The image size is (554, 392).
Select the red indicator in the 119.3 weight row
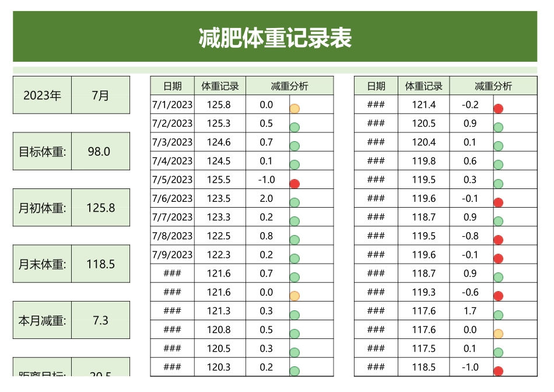click(499, 296)
